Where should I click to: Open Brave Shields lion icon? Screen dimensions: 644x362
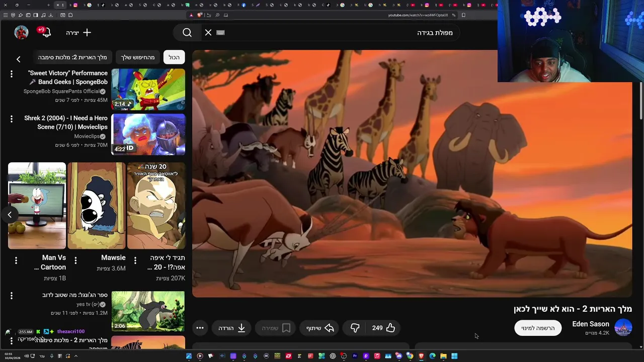point(200,15)
